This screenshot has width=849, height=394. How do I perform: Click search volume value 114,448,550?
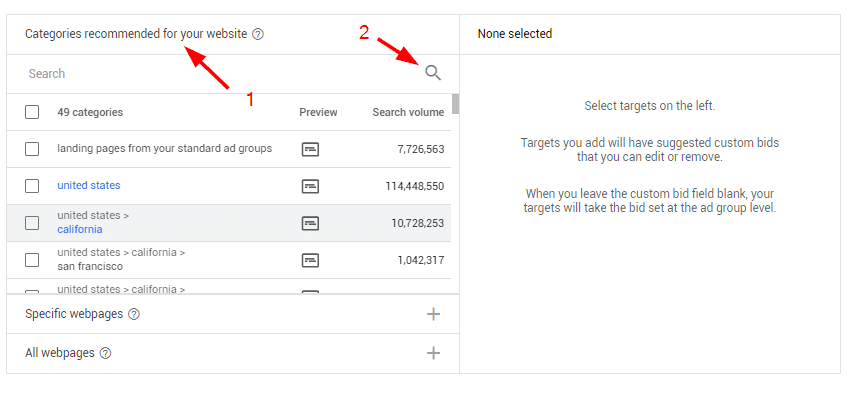coord(415,186)
